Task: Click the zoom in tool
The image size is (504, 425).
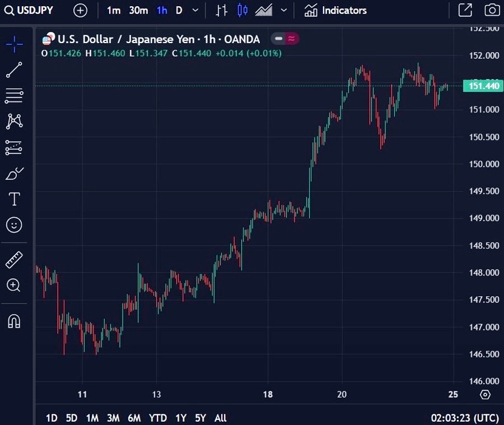Action: click(x=14, y=286)
